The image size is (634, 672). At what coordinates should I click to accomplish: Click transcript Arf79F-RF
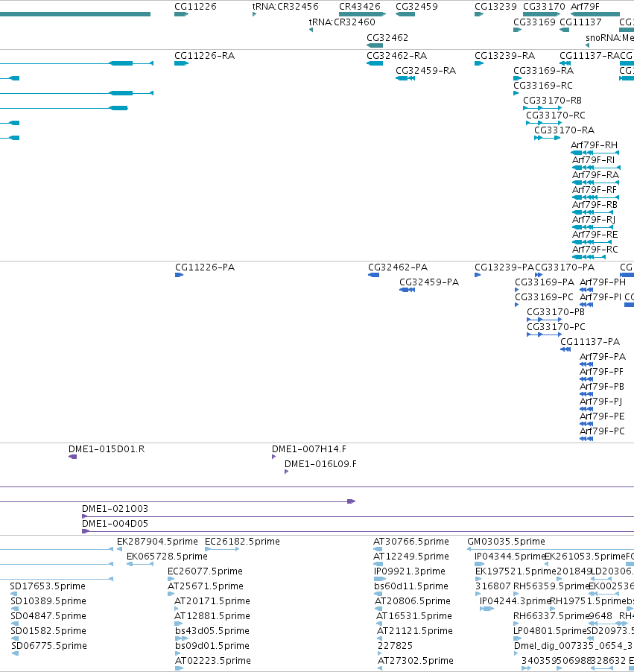click(x=595, y=197)
